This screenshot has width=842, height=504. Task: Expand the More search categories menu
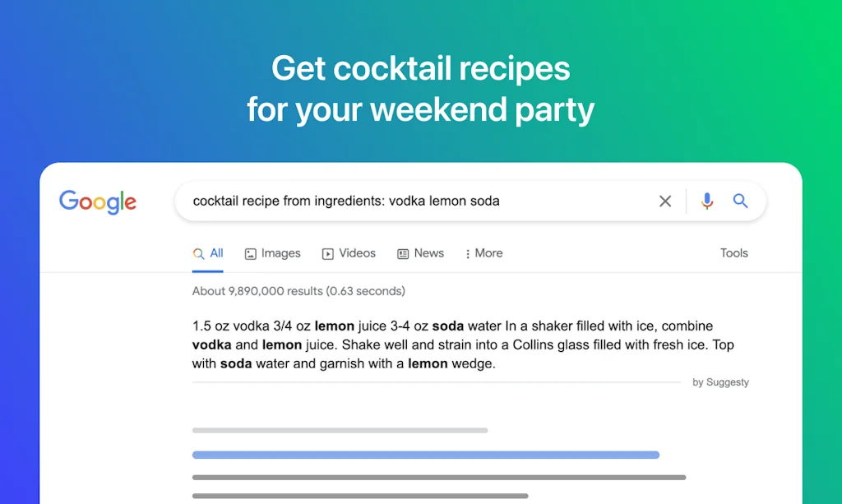point(488,253)
